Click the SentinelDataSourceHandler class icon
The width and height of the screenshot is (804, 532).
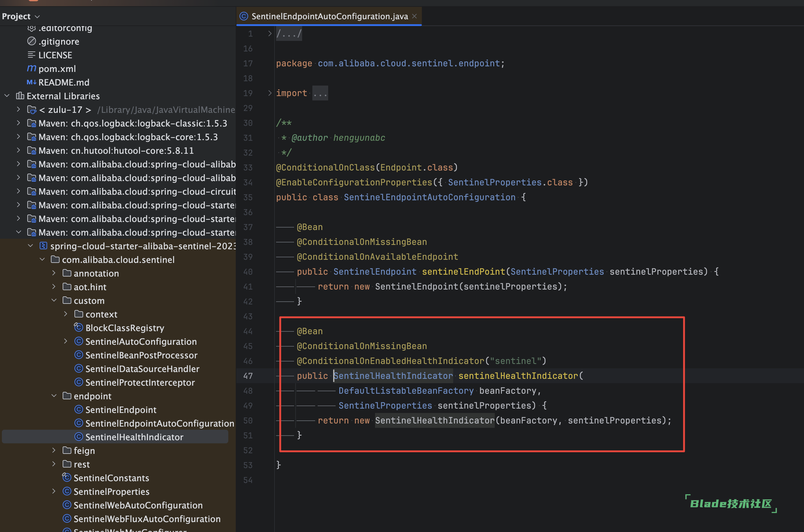79,369
